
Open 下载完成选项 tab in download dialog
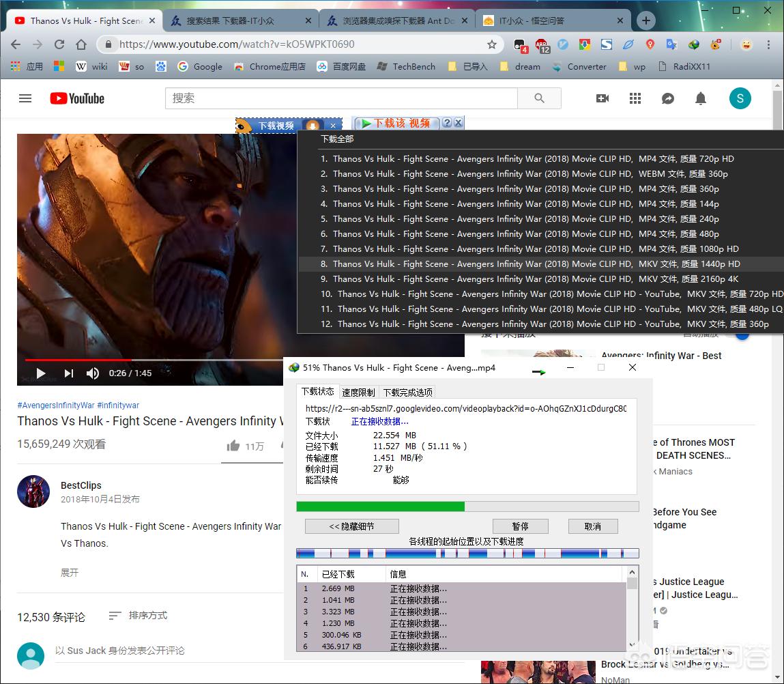pyautogui.click(x=407, y=393)
